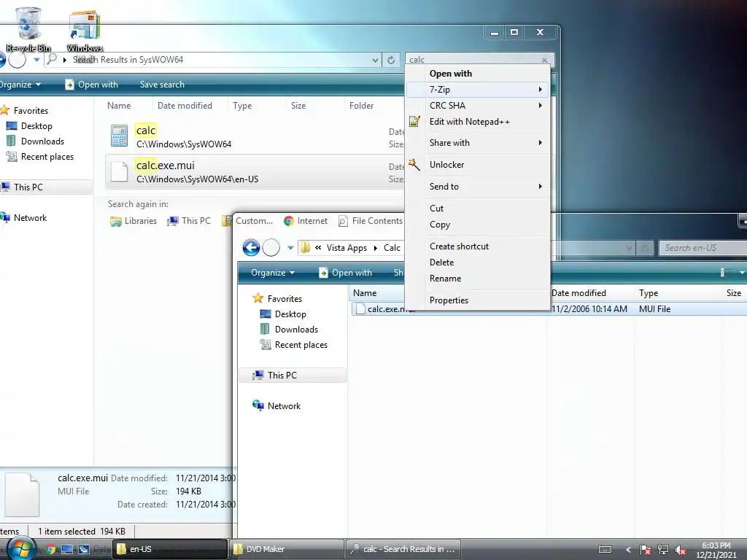The width and height of the screenshot is (747, 560).
Task: Choose Unlocker from the context menu
Action: (x=477, y=165)
